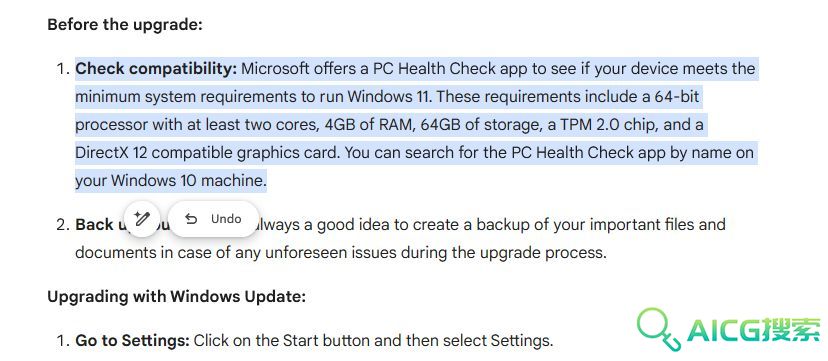Click the bold 'Go to Settings:' label
Image resolution: width=828 pixels, height=361 pixels.
tap(133, 340)
